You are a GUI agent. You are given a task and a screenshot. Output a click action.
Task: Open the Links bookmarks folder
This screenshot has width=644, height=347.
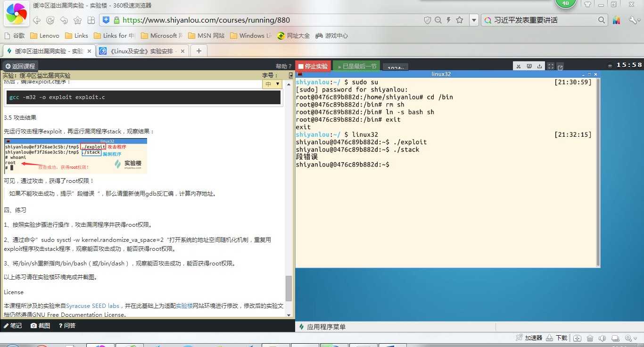(76, 35)
